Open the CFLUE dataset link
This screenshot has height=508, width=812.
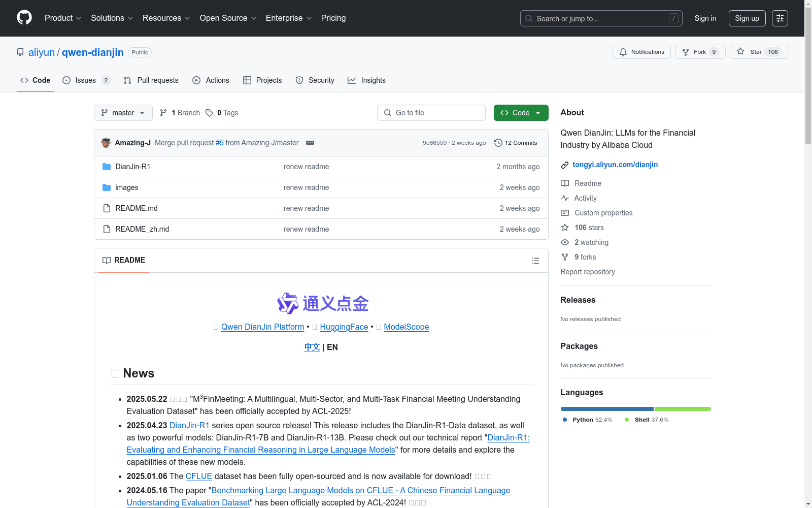coord(199,477)
